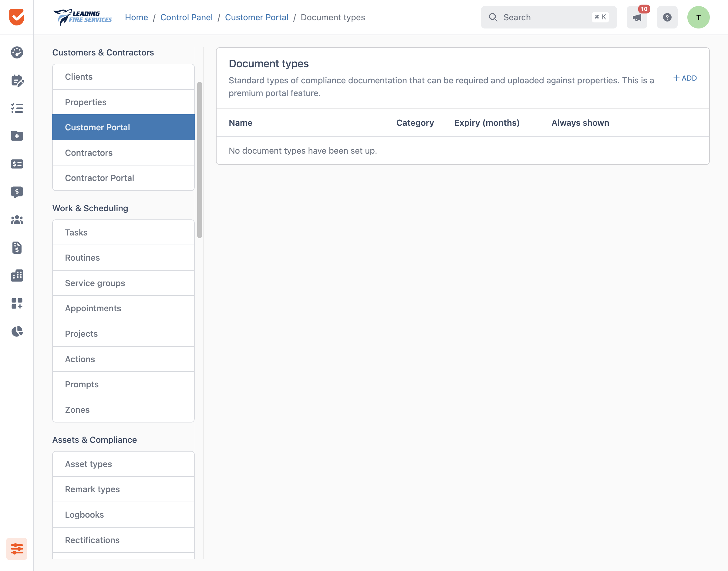Click the ADD document type button
The width and height of the screenshot is (728, 571).
click(685, 78)
